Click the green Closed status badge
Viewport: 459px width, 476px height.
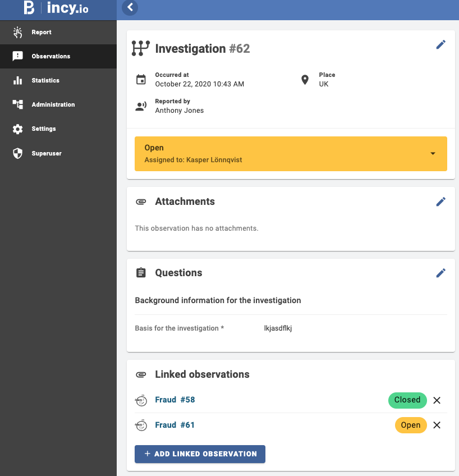[407, 400]
